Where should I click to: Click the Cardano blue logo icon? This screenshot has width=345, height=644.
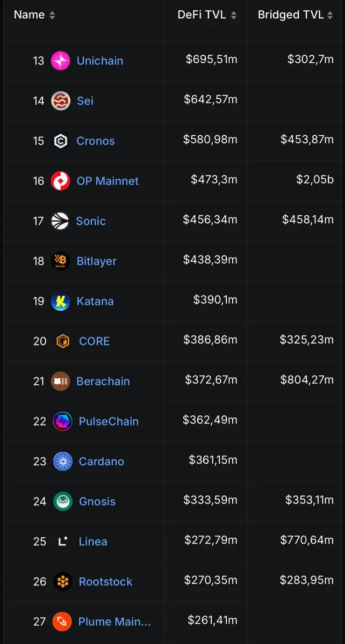(62, 462)
